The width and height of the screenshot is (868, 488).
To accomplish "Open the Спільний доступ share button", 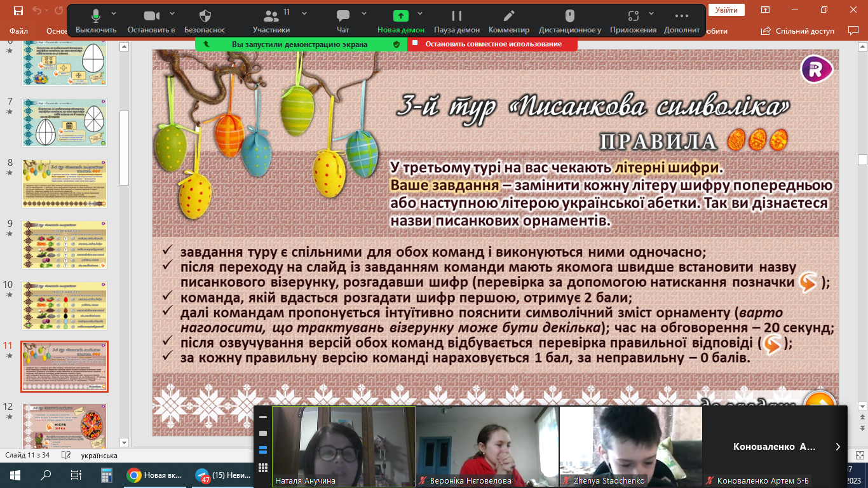I will [x=799, y=30].
